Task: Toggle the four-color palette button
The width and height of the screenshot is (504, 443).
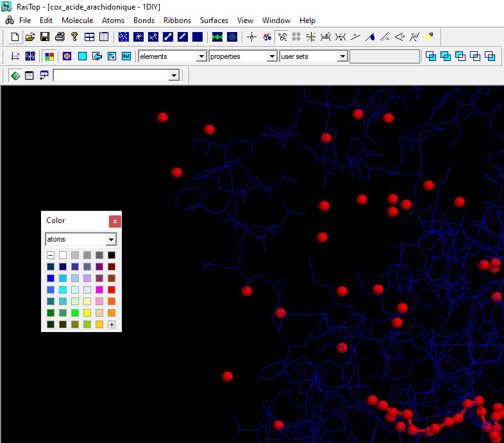Action: click(49, 56)
